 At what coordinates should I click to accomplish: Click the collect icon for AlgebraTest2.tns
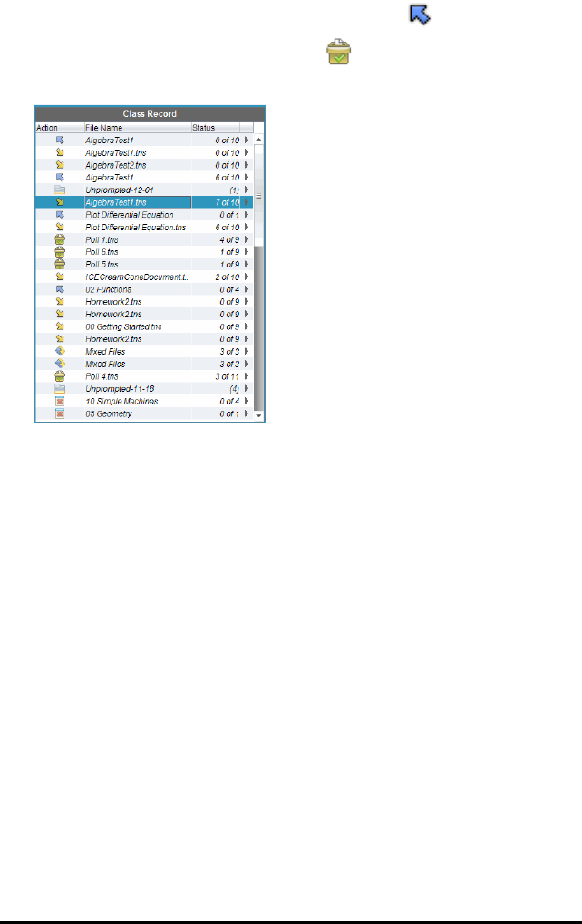click(60, 165)
